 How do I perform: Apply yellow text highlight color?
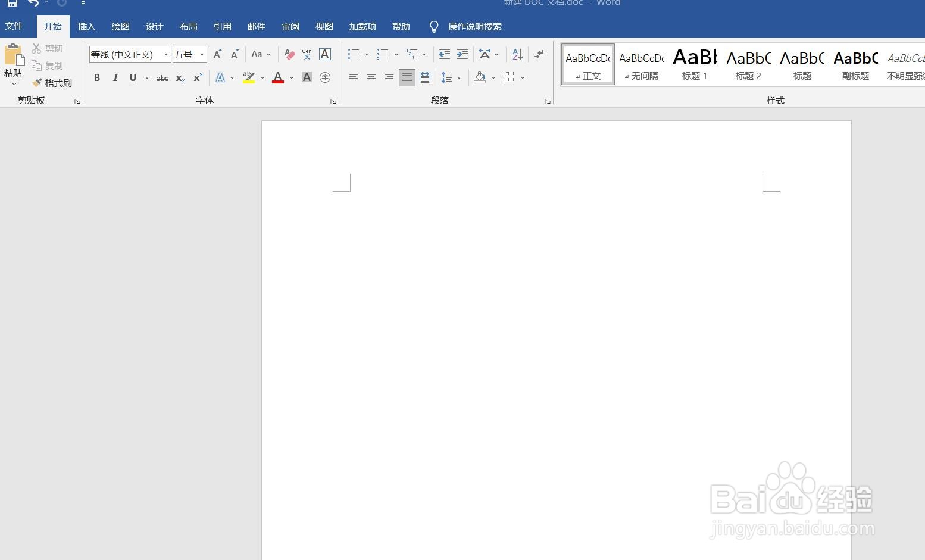[249, 77]
